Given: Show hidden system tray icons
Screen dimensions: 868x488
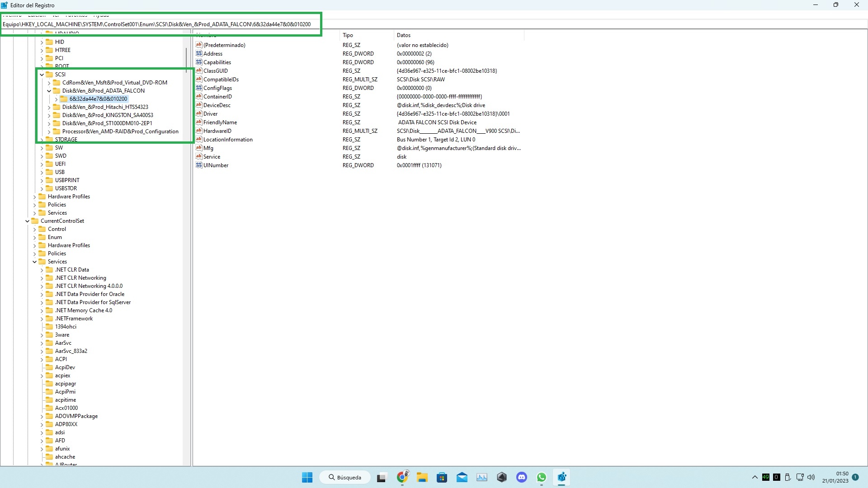Looking at the screenshot, I should click(x=755, y=477).
